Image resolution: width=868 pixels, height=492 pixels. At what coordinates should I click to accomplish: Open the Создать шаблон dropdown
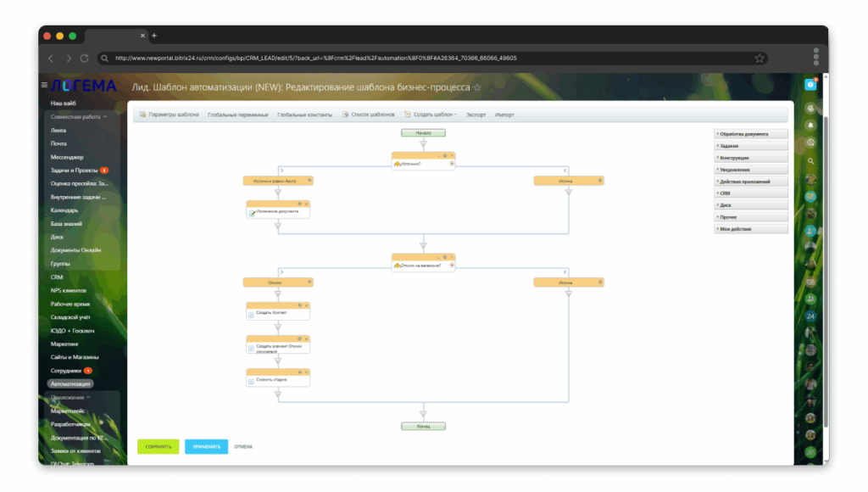[431, 115]
